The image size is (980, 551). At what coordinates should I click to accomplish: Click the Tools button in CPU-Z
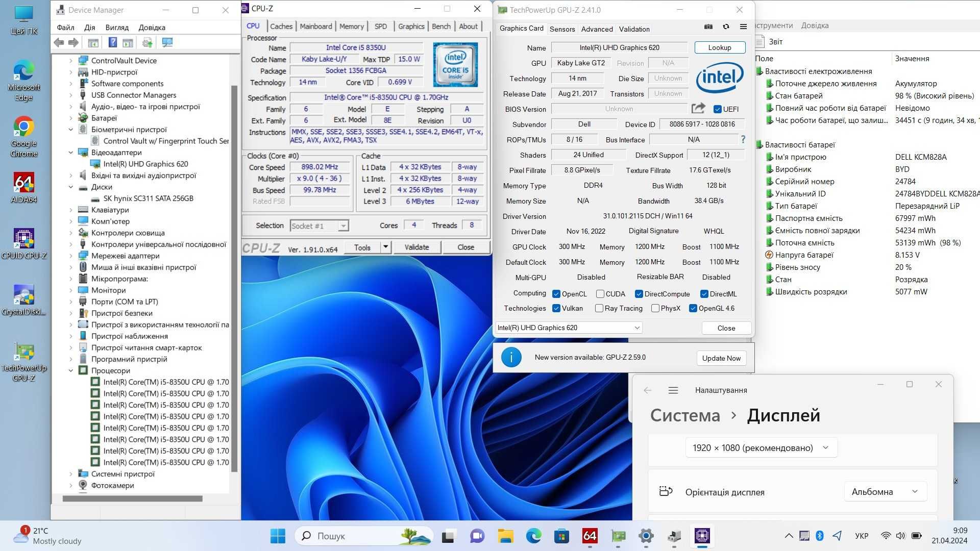click(x=362, y=247)
